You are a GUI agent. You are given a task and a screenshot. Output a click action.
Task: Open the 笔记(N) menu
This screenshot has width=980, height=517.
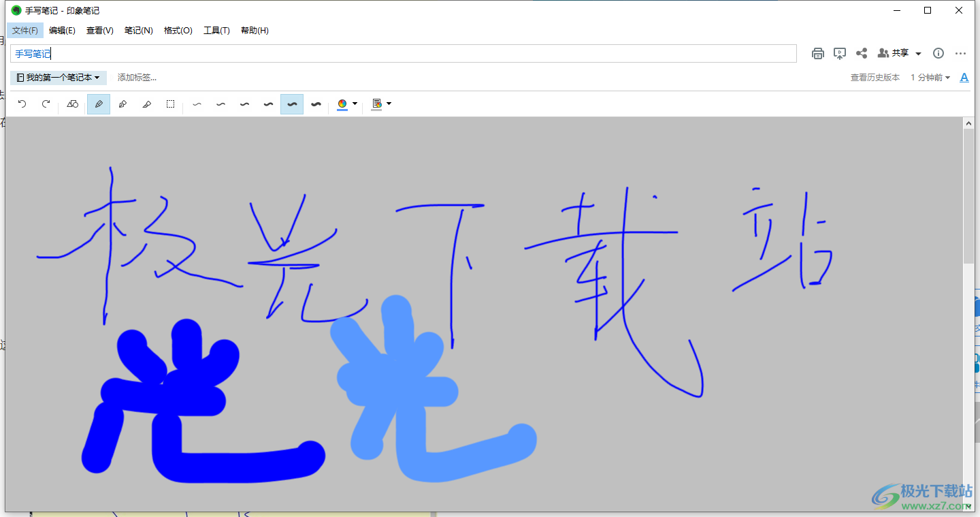click(x=139, y=31)
